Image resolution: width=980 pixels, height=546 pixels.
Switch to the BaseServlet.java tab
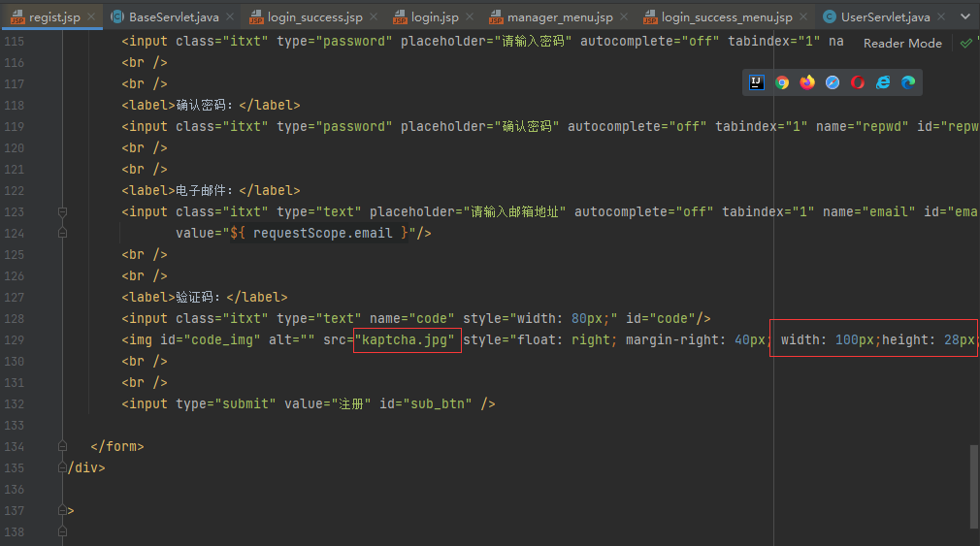174,17
